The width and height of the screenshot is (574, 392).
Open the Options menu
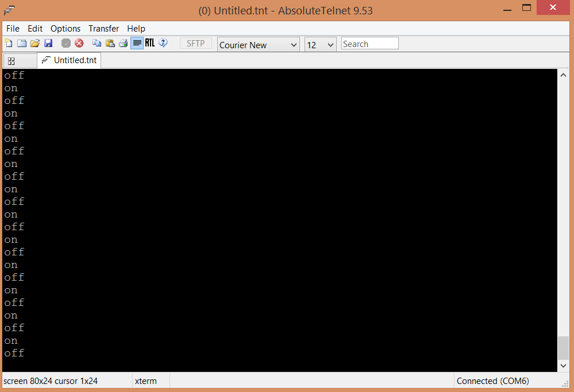click(x=65, y=28)
